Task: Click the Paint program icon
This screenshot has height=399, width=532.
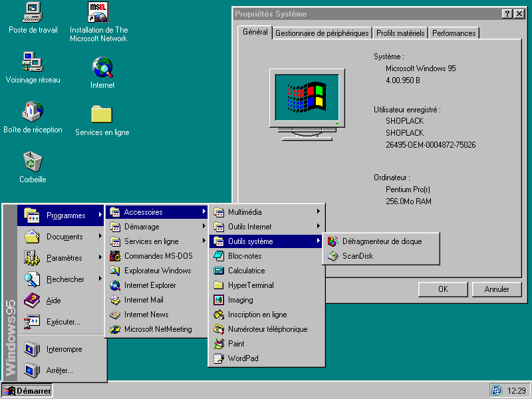Action: coord(219,344)
